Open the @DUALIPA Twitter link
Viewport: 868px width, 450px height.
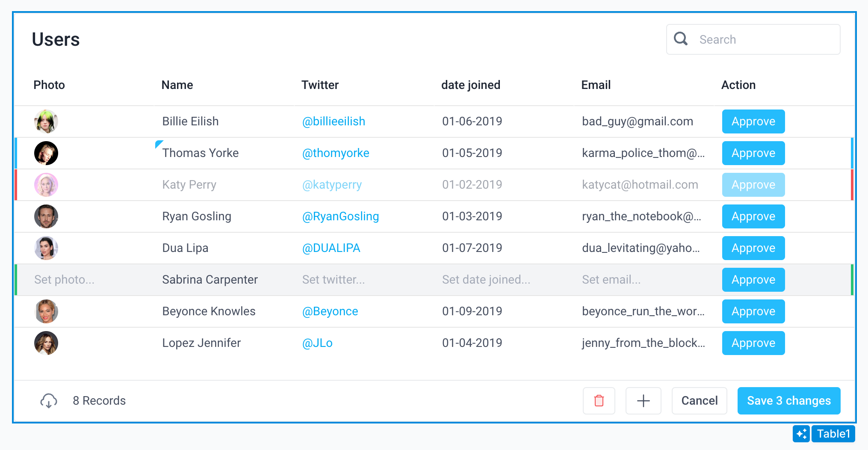point(331,248)
